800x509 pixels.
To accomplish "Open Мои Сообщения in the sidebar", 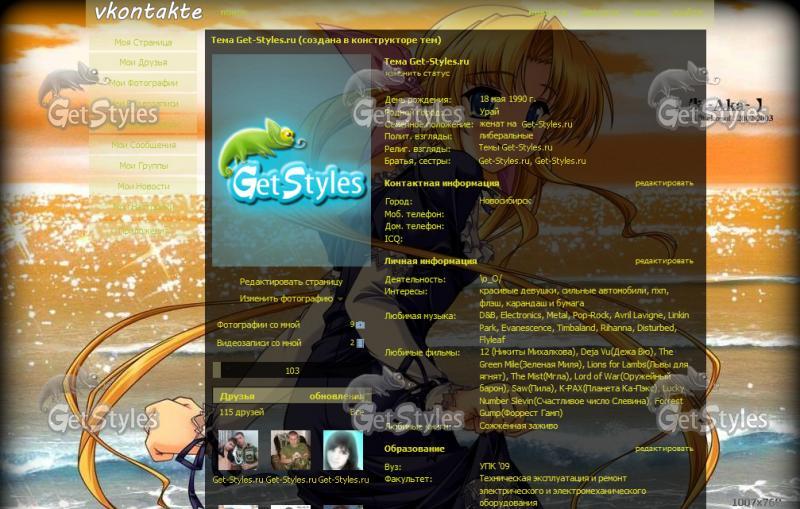I will [143, 145].
